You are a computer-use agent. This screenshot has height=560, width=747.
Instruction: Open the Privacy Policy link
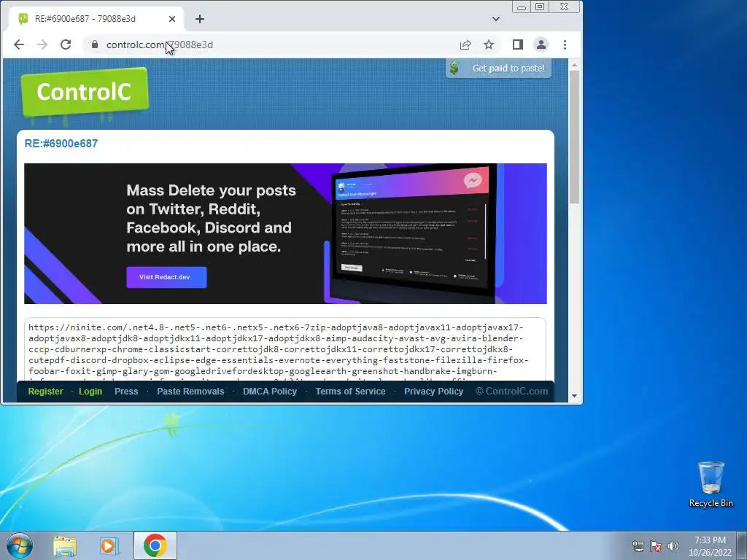pyautogui.click(x=433, y=392)
